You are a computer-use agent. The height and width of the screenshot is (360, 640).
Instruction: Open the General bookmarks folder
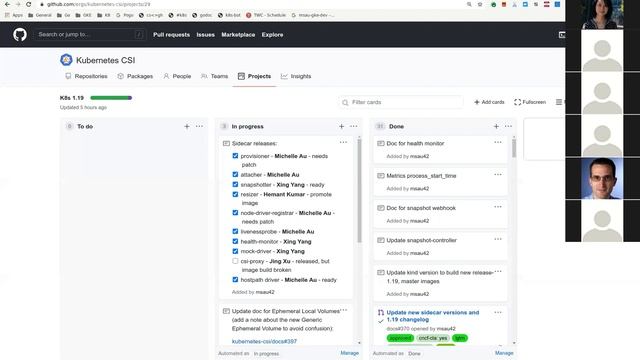(x=40, y=15)
